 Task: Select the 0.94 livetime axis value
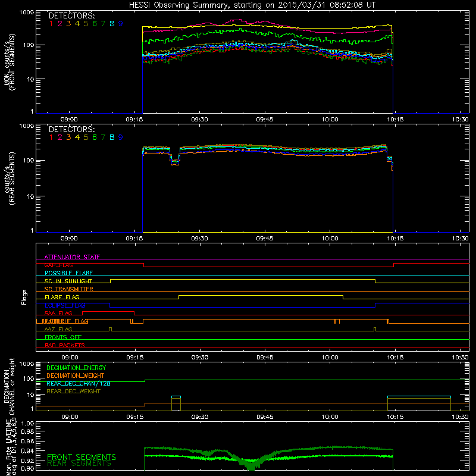tap(28, 451)
